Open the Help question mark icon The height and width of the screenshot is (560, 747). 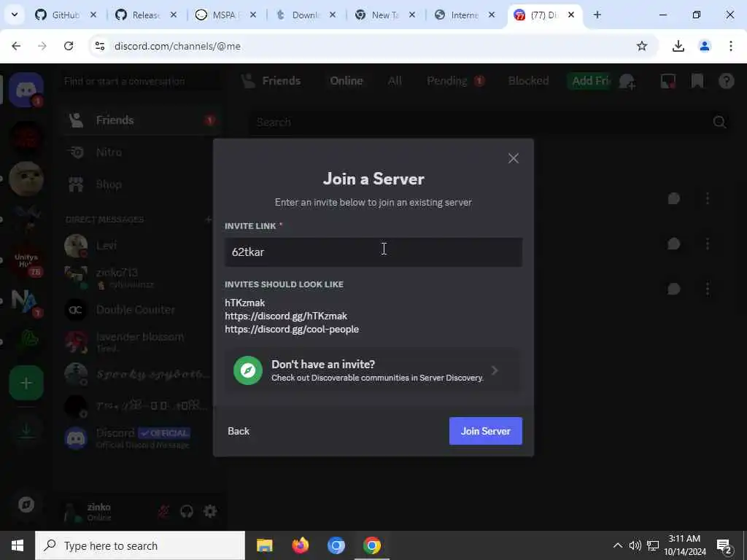727,81
